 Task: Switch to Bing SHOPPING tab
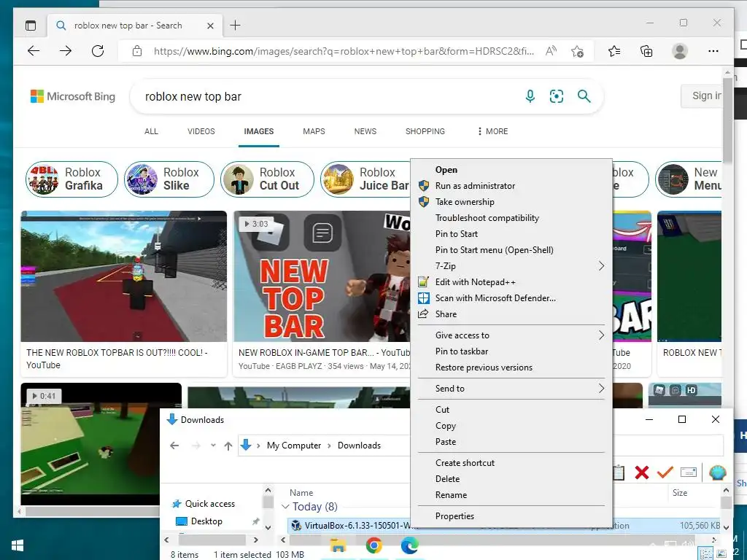point(425,131)
